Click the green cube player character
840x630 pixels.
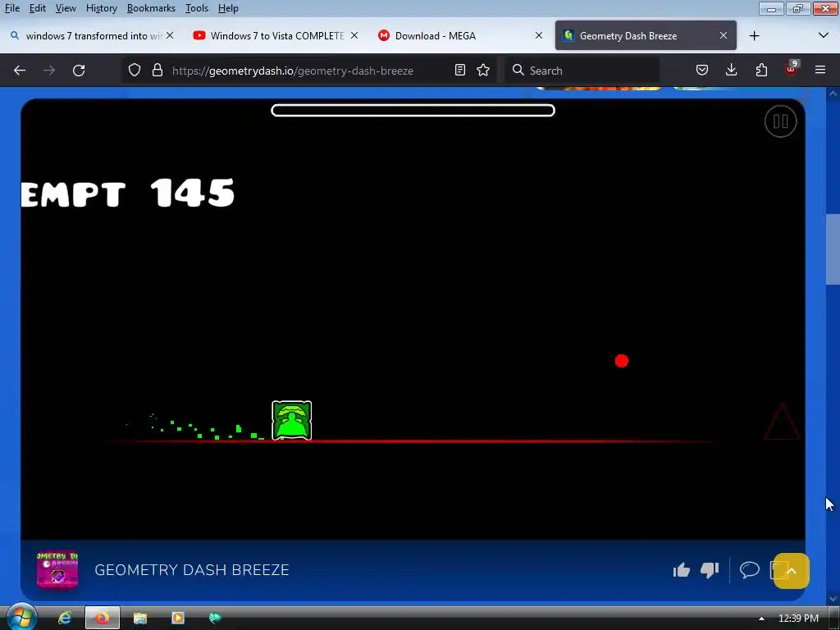pos(292,421)
